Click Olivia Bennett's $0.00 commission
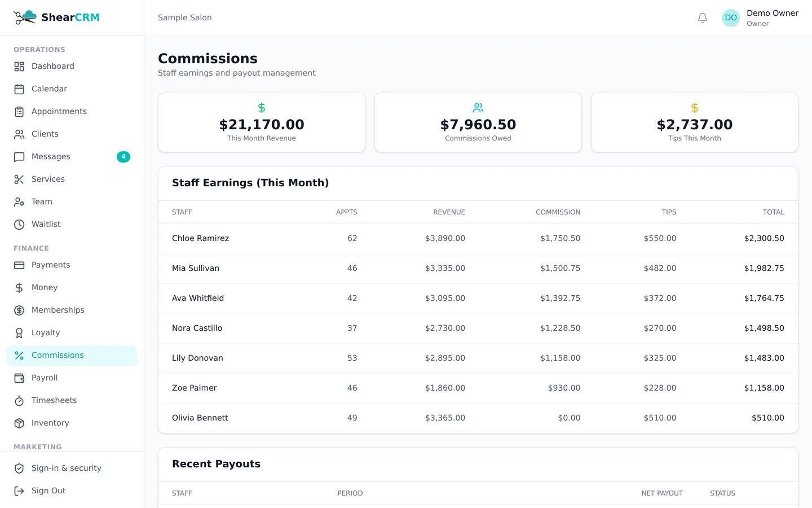The image size is (812, 508). coord(569,418)
